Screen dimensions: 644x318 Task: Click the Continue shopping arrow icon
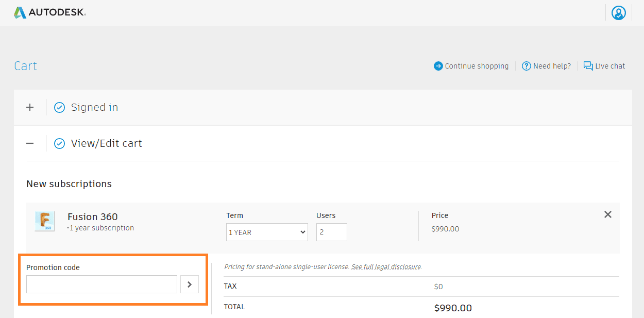(x=437, y=66)
